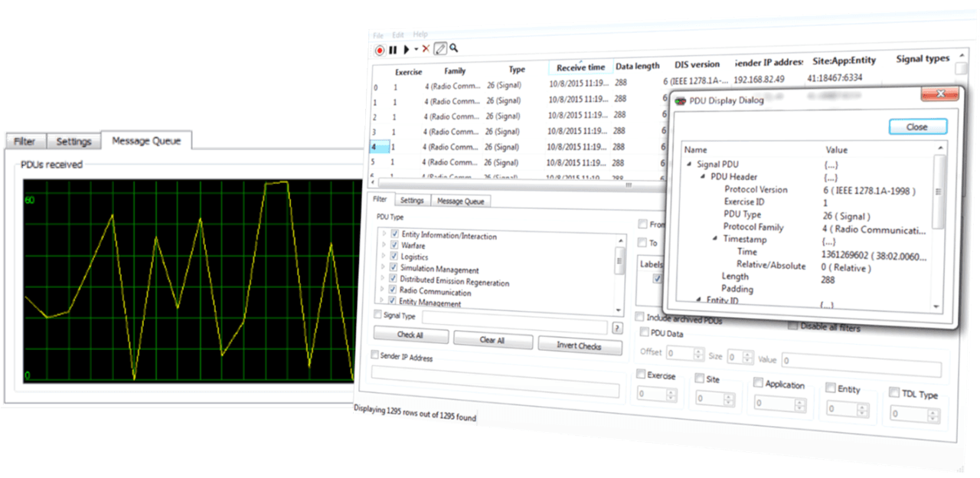Enable the PDU Data checkbox
The image size is (980, 478).
pos(643,332)
